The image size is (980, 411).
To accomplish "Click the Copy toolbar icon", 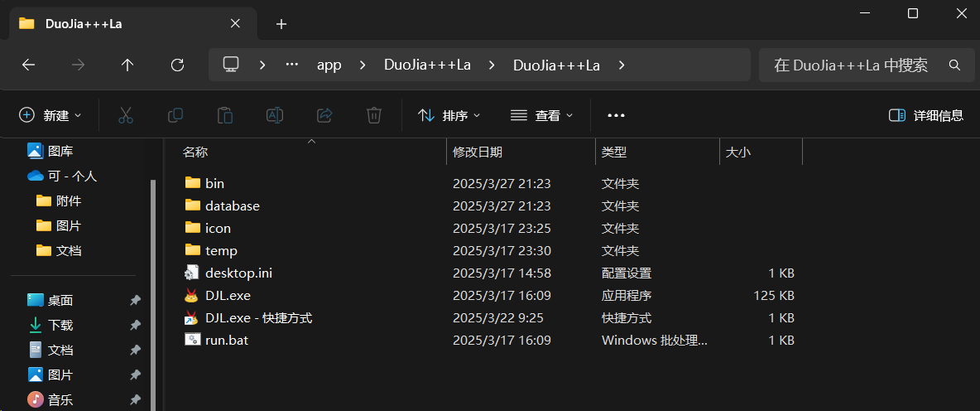I will point(175,115).
